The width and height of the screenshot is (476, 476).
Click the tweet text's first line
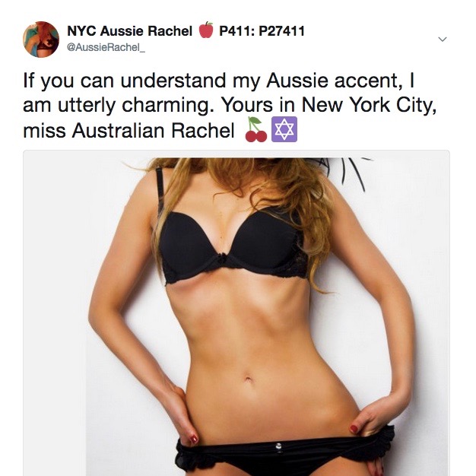tap(218, 81)
